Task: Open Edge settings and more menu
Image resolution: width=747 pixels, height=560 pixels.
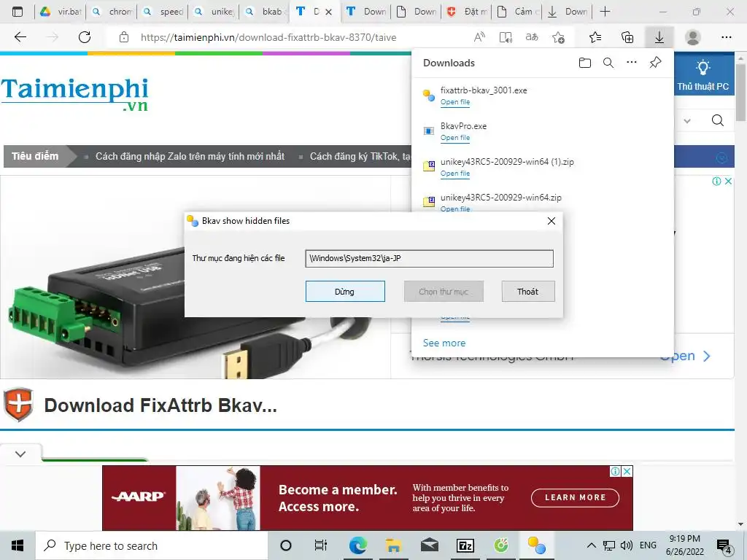Action: tap(726, 37)
